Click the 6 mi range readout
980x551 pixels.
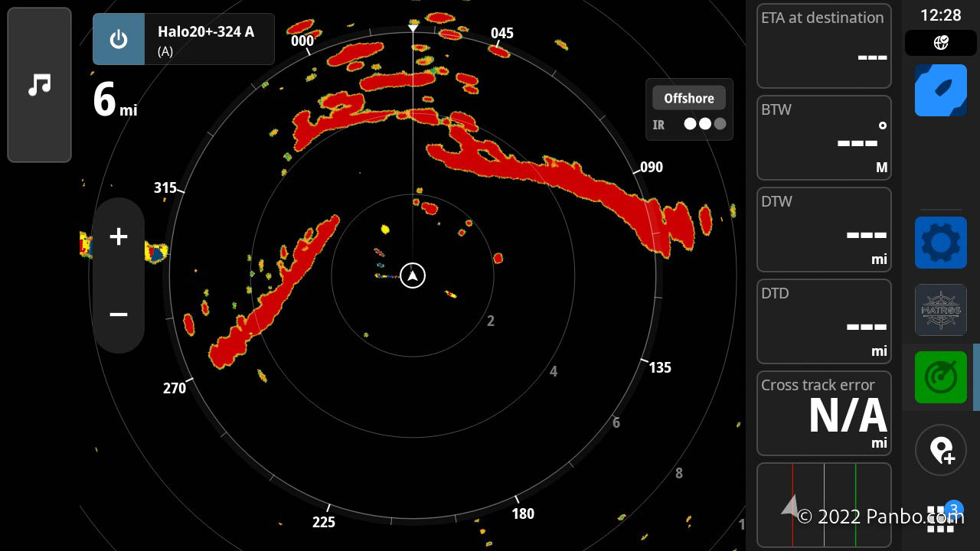coord(115,100)
